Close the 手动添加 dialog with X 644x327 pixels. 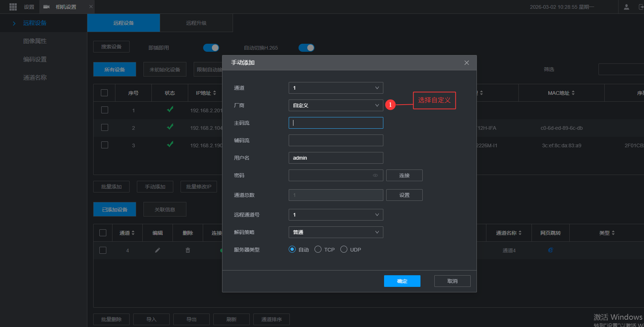(x=466, y=63)
